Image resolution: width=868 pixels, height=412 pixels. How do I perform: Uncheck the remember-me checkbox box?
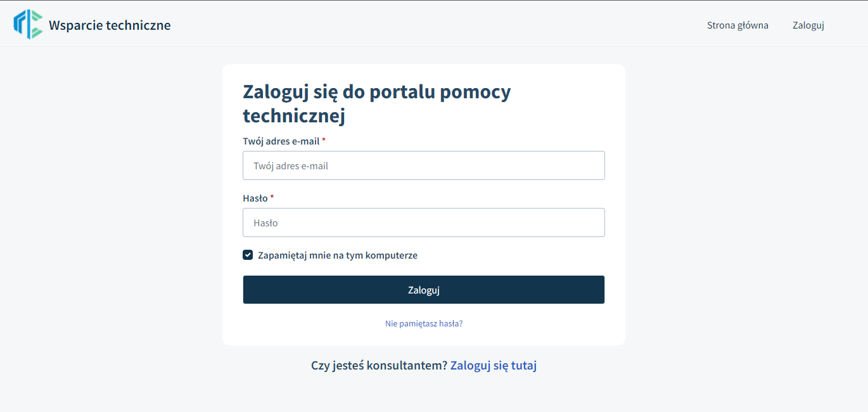(248, 255)
